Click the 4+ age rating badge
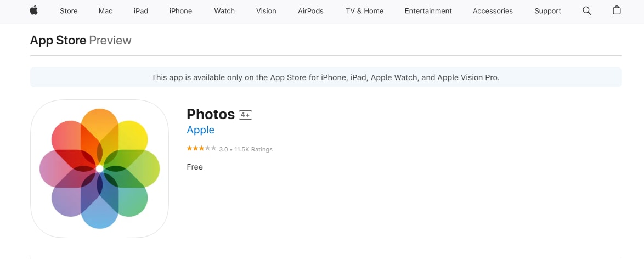The image size is (644, 259). tap(245, 115)
